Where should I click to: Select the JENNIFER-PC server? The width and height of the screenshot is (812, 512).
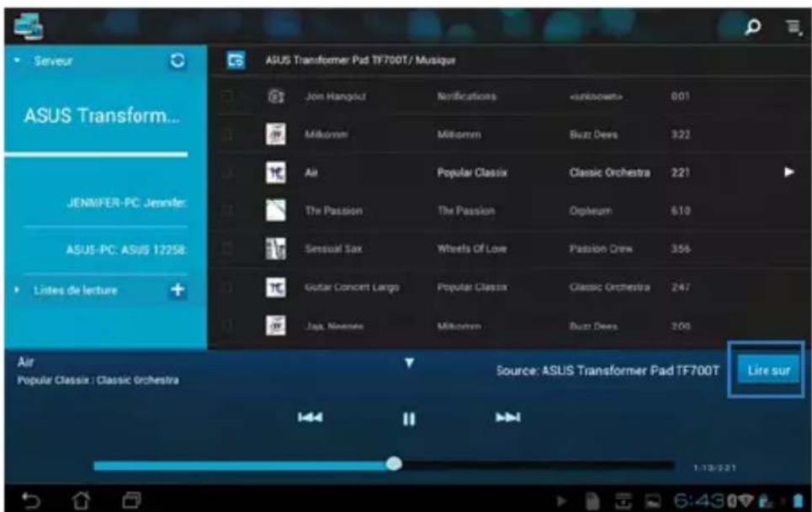tap(127, 203)
